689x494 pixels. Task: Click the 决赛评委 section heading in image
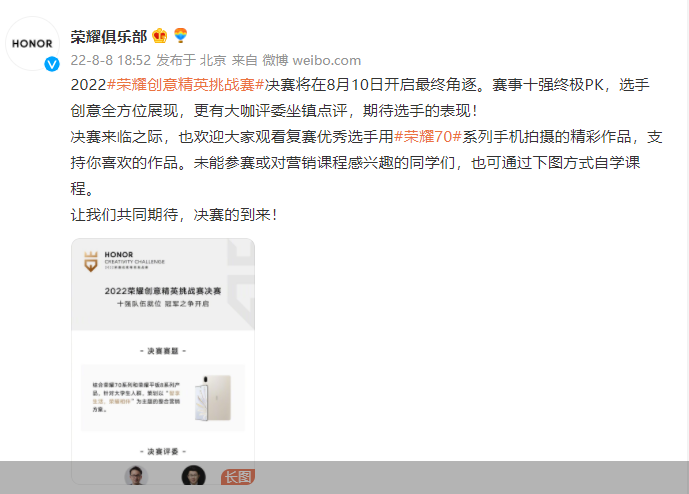tap(163, 451)
